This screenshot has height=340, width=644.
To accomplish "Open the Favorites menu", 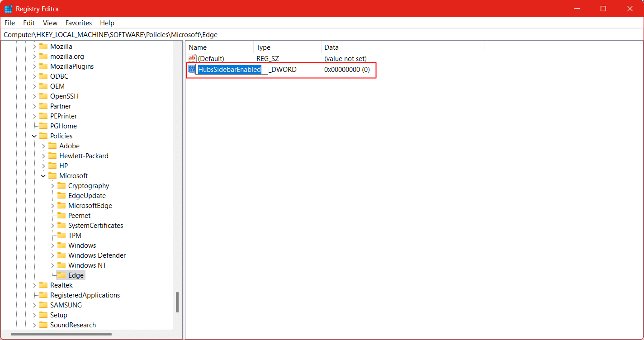I will pos(79,23).
